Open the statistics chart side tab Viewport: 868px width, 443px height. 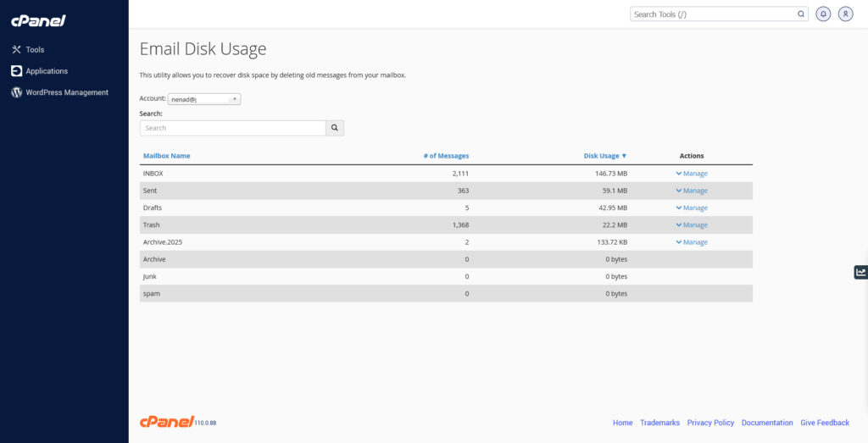coord(860,272)
